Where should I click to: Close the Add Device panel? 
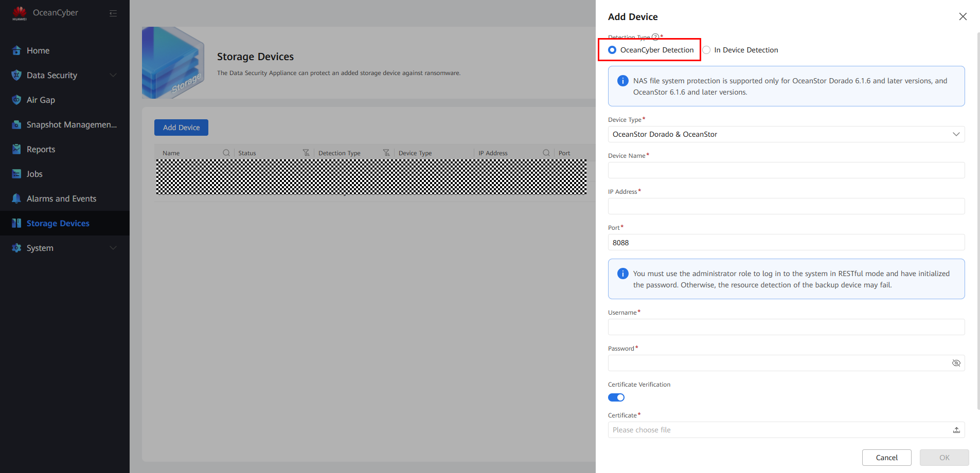[x=963, y=16]
